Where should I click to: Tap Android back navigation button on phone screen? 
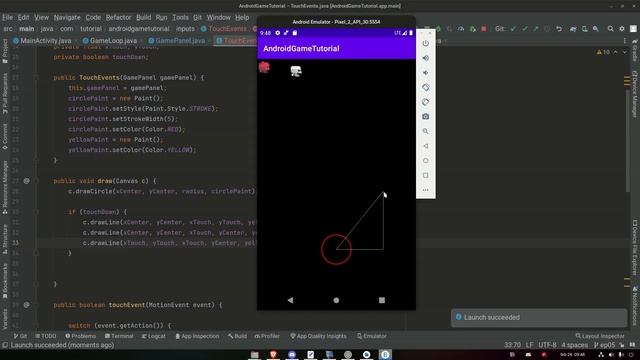click(290, 300)
